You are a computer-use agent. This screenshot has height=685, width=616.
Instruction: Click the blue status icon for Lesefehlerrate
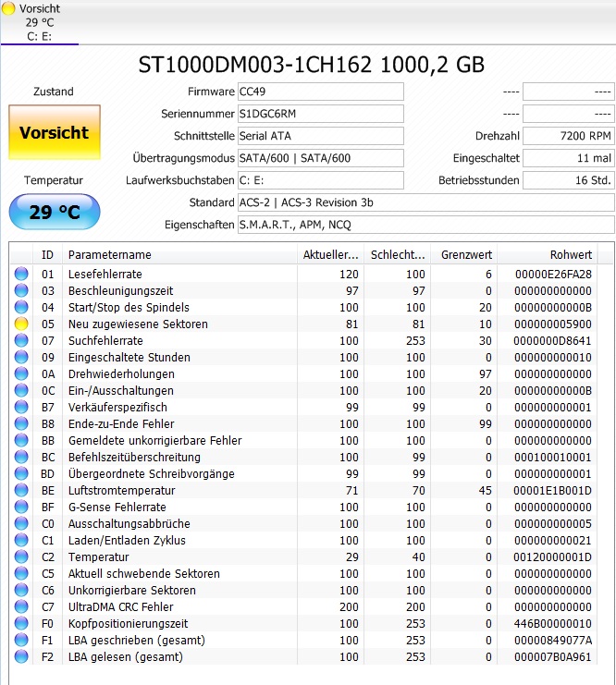pyautogui.click(x=21, y=274)
